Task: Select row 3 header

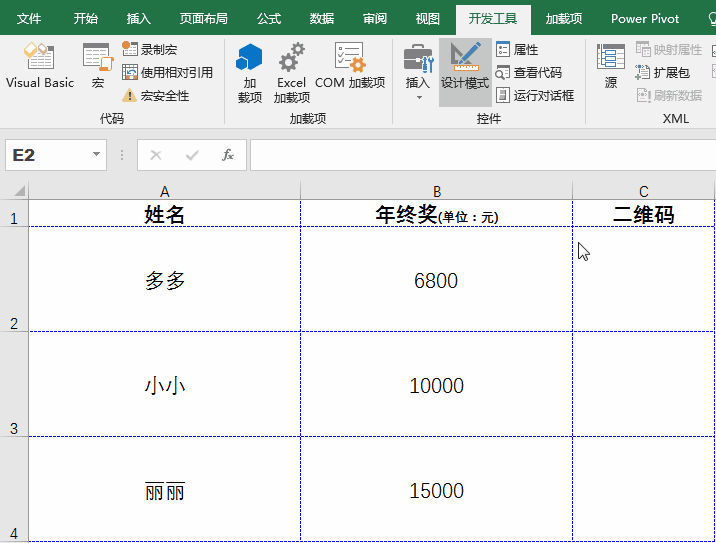Action: pyautogui.click(x=14, y=384)
